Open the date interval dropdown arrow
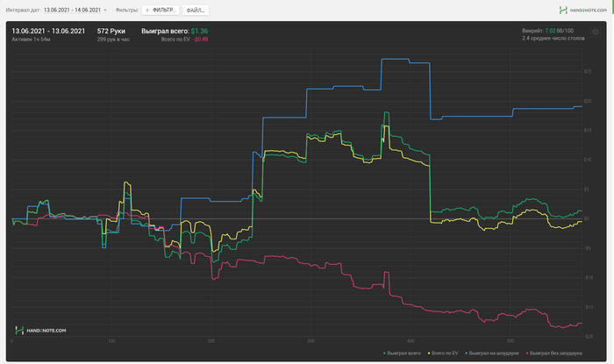 click(x=105, y=11)
